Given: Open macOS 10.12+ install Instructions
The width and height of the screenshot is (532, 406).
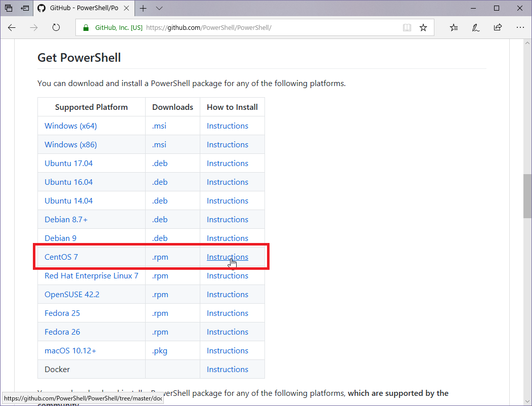Looking at the screenshot, I should pyautogui.click(x=228, y=350).
